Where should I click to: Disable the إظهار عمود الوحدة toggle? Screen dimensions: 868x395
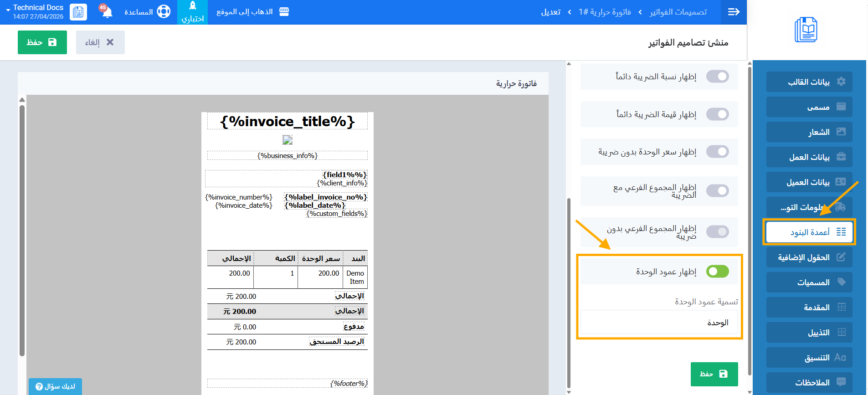[717, 272]
